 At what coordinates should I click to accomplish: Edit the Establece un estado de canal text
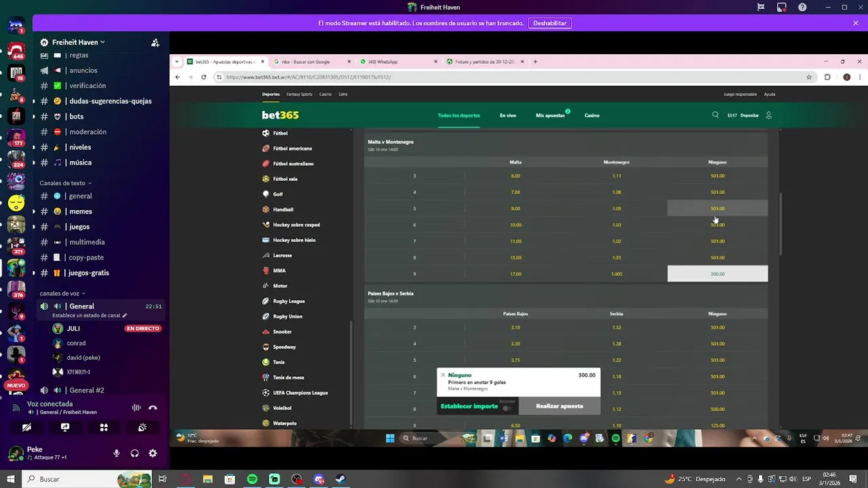pos(90,315)
